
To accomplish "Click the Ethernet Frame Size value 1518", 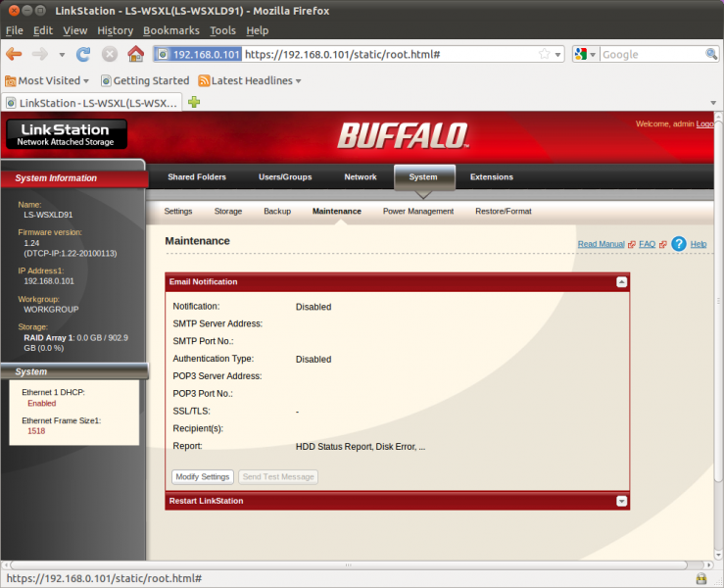I will pyautogui.click(x=36, y=431).
